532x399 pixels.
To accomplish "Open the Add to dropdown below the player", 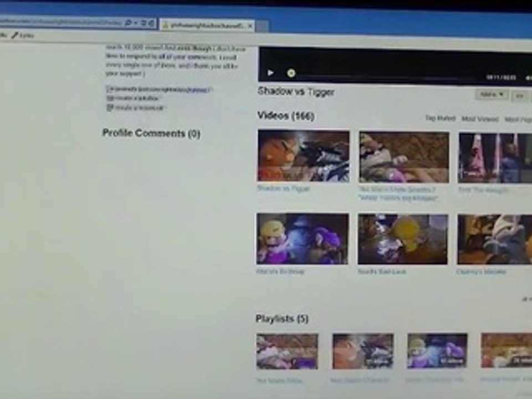I will pos(492,95).
